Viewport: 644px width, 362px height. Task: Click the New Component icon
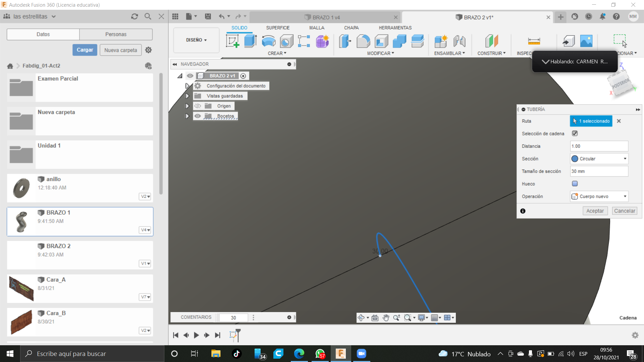[441, 41]
